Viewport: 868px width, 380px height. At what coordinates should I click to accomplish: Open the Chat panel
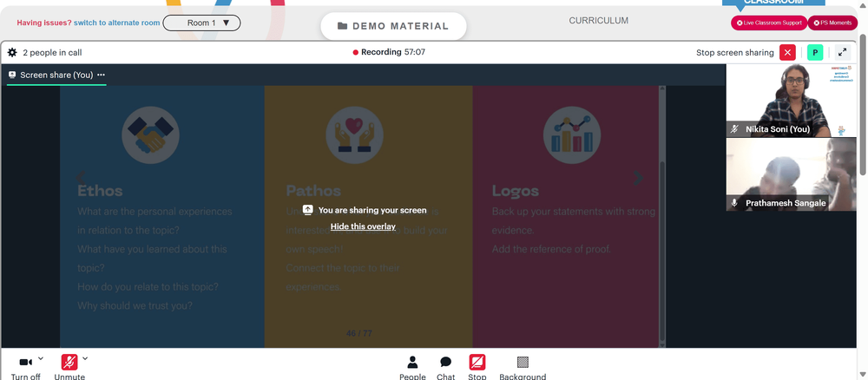tap(445, 368)
